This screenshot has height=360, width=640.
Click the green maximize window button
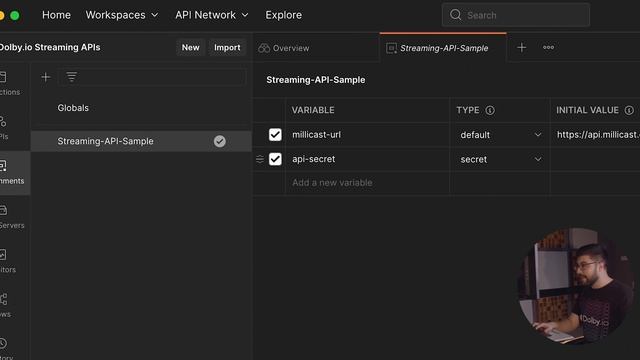coord(15,16)
